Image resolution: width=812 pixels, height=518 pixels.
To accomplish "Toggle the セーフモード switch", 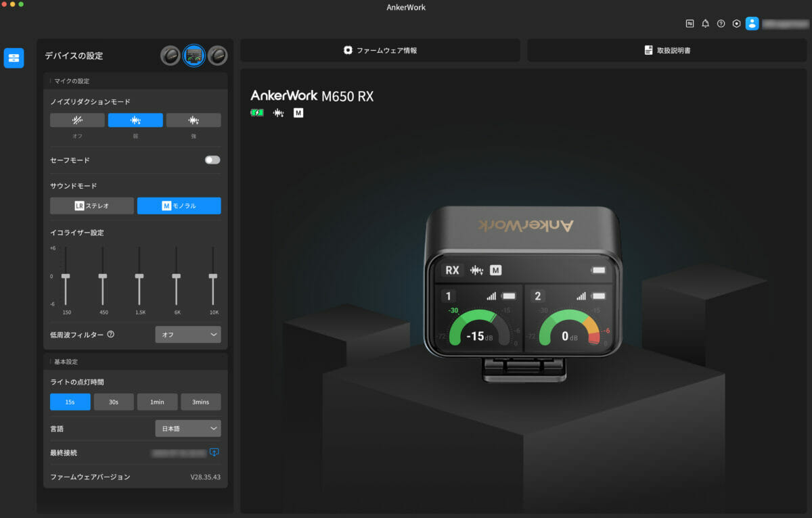I will (212, 160).
